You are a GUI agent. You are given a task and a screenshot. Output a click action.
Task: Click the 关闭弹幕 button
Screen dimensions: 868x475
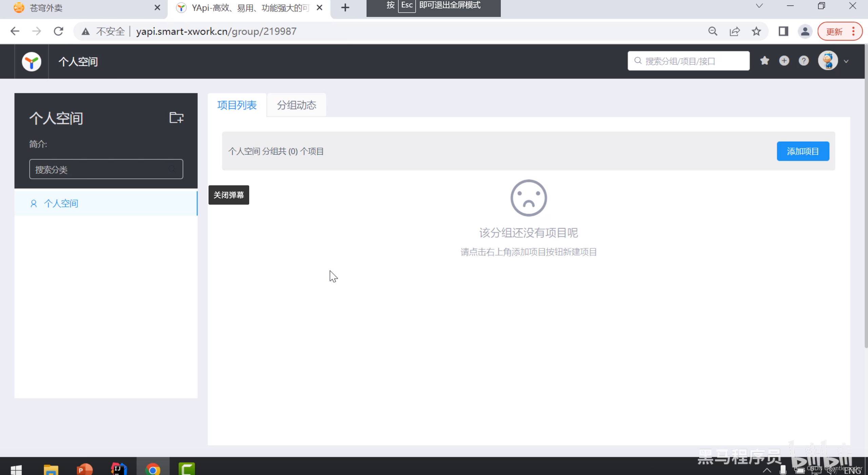(229, 195)
